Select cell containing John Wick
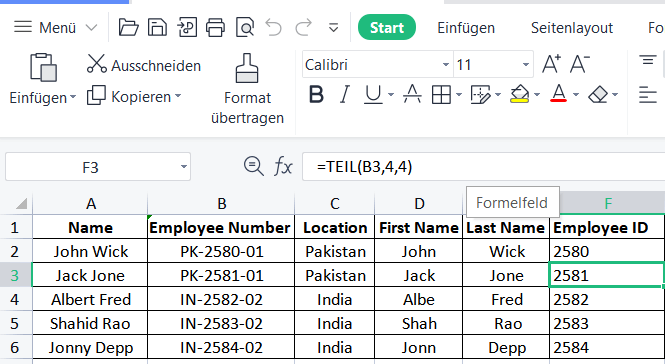Screen dimensions: 665x364 [90, 252]
